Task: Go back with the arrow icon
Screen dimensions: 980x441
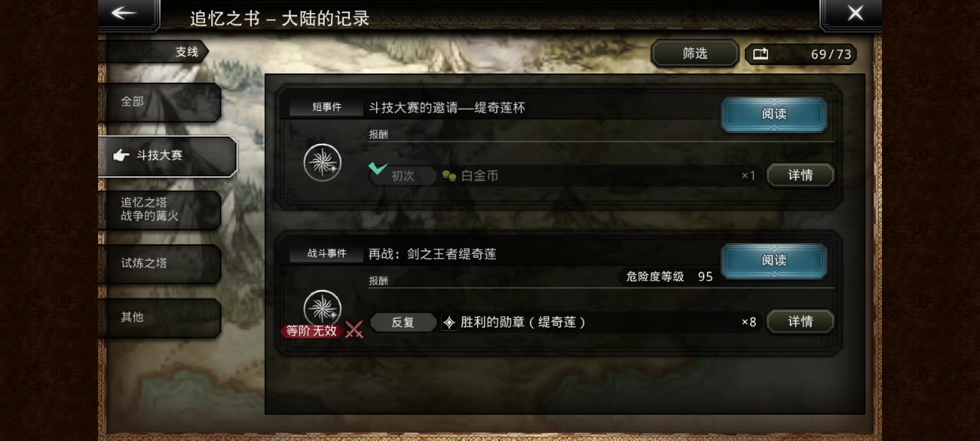Action: [123, 13]
